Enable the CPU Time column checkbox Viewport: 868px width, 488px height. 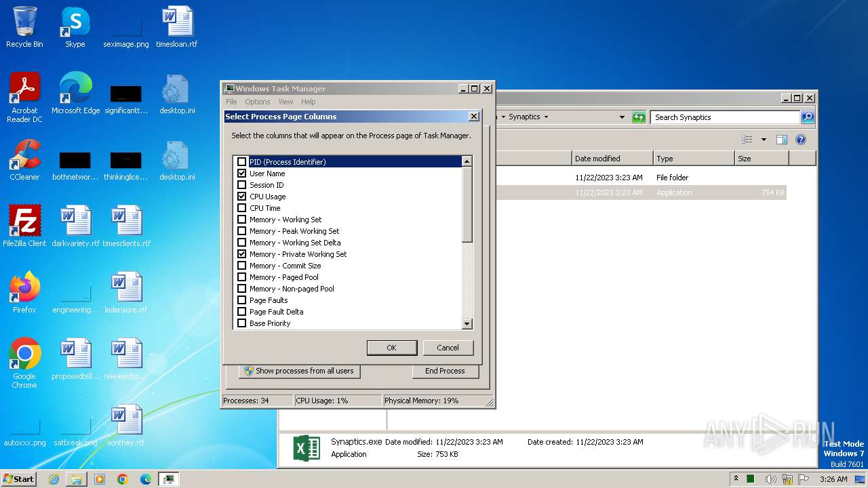pos(242,208)
